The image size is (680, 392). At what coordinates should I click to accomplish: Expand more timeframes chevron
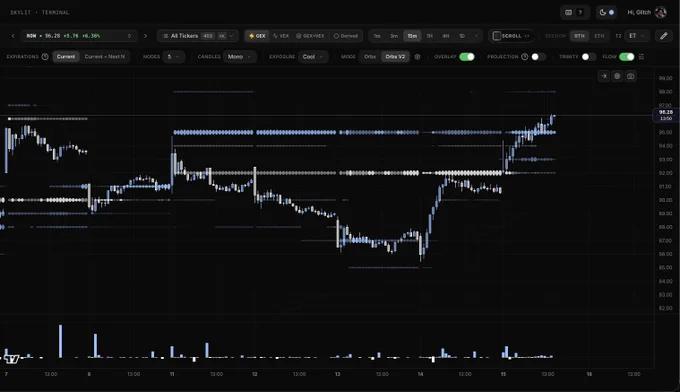point(476,36)
